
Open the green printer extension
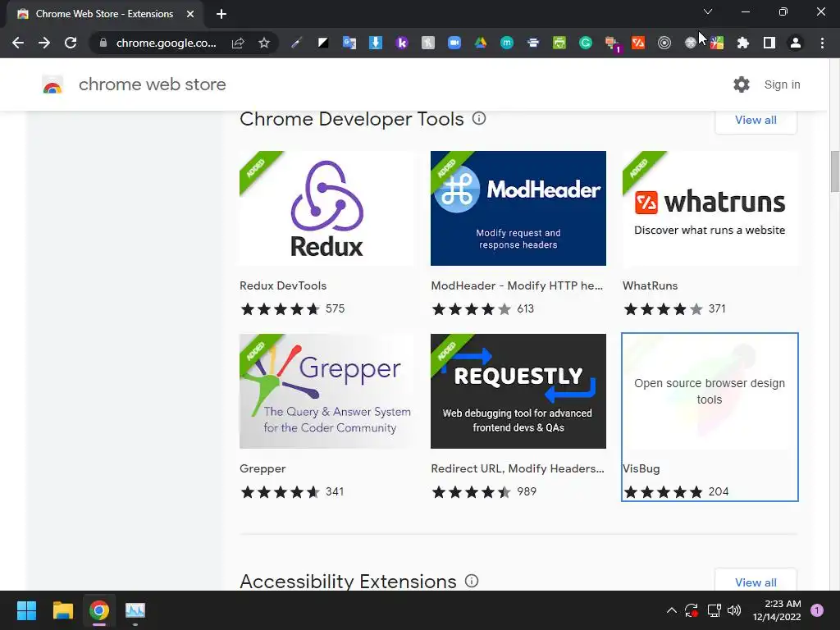coord(559,43)
